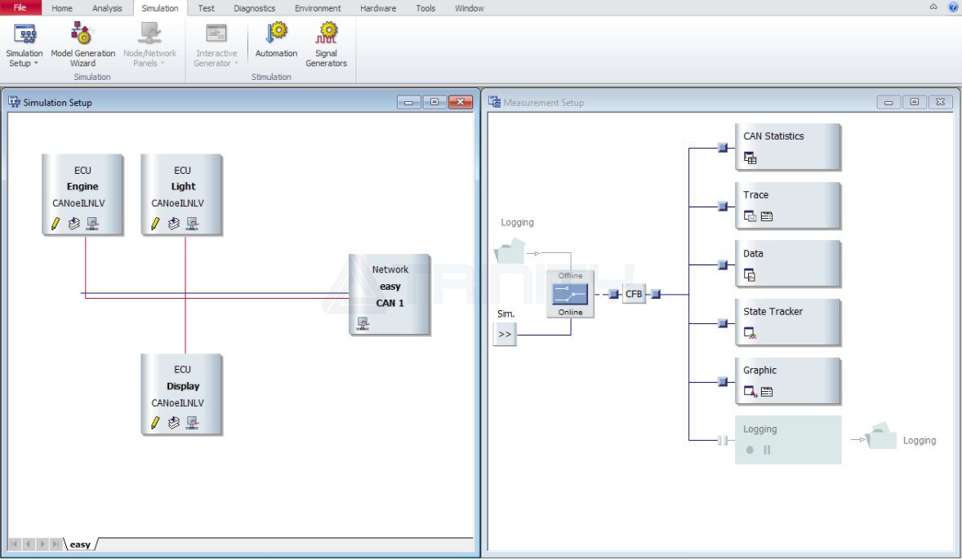Click the State Tracker block icon
962x560 pixels.
point(750,333)
